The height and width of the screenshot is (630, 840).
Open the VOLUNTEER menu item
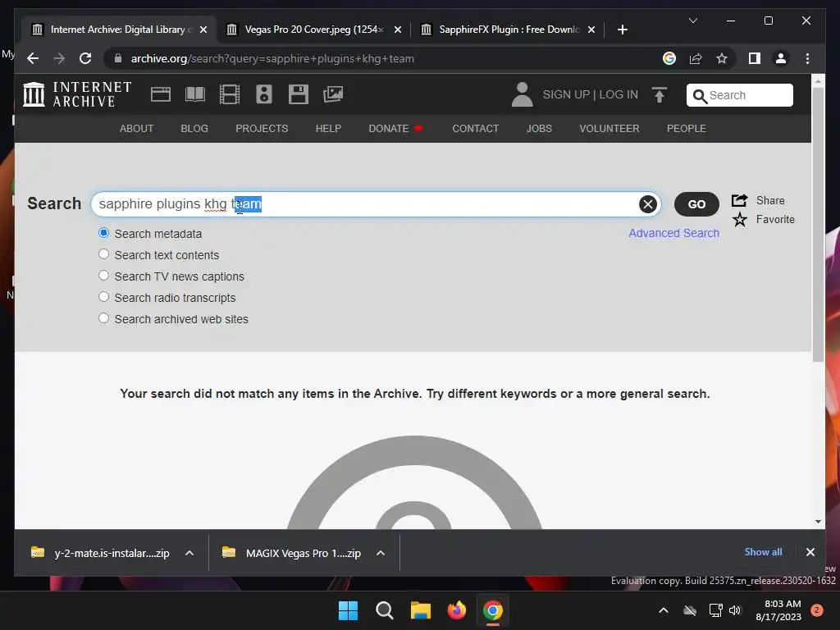click(609, 129)
